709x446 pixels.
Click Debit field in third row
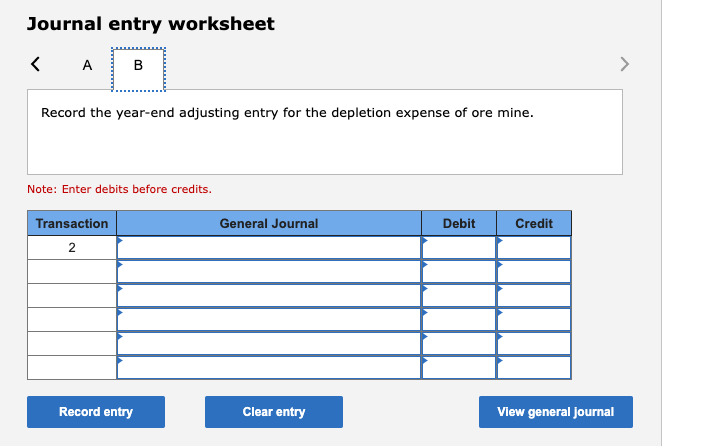459,295
